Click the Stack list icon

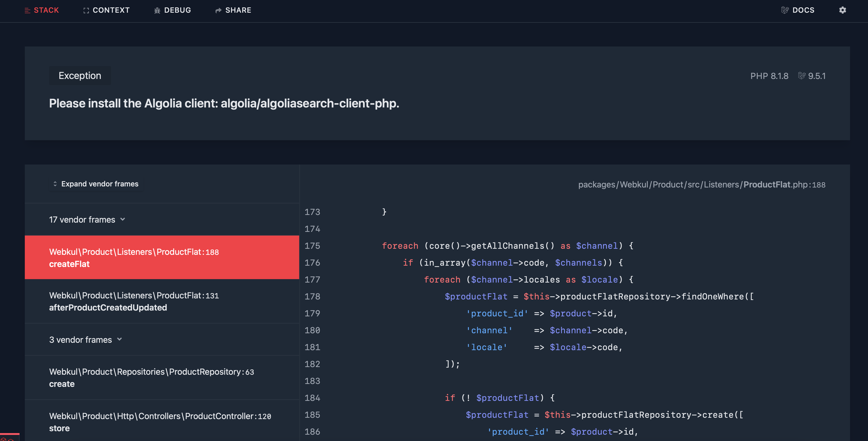point(27,11)
